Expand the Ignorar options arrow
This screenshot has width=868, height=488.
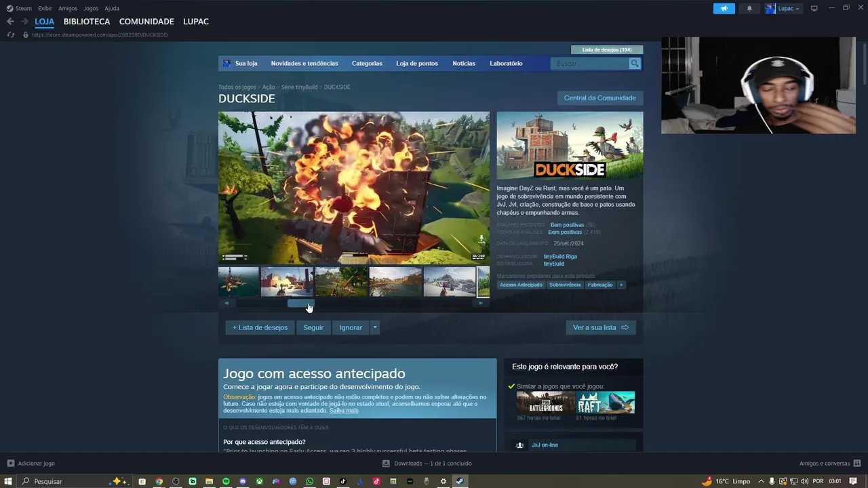[375, 327]
